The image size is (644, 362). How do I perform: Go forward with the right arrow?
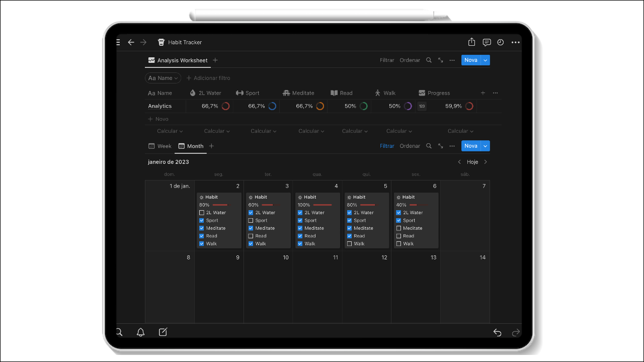(143, 42)
